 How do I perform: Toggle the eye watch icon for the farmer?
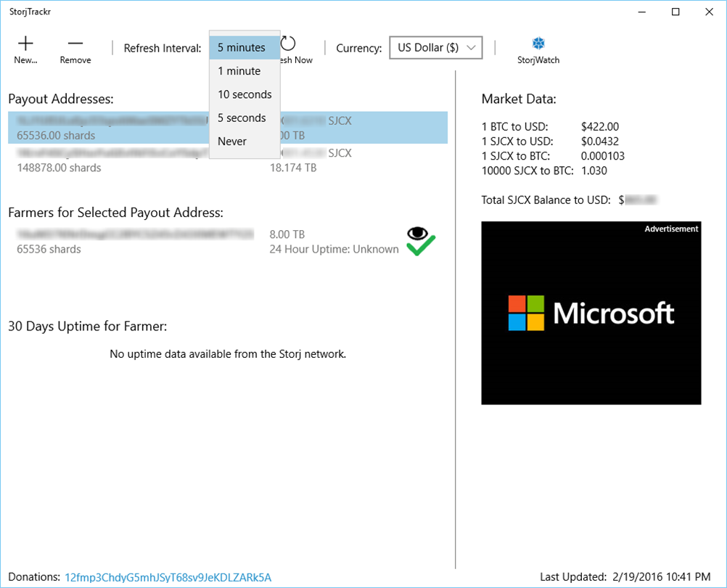tap(417, 233)
